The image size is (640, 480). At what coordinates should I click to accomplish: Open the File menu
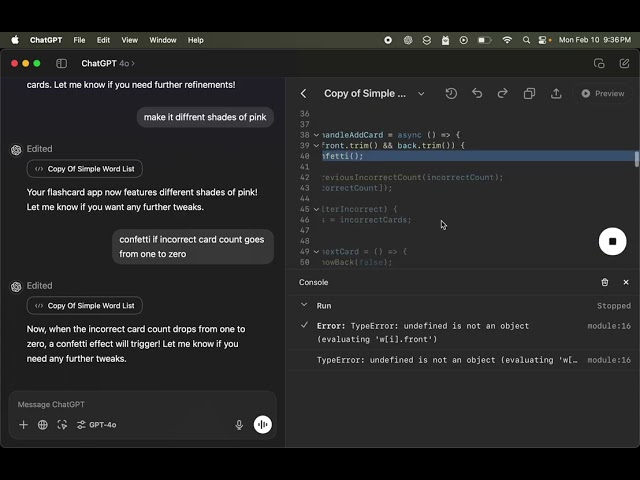(79, 40)
